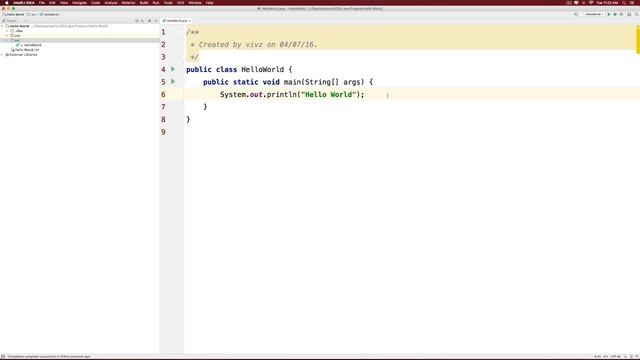Open the Run menu
The image size is (640, 360).
[156, 3]
